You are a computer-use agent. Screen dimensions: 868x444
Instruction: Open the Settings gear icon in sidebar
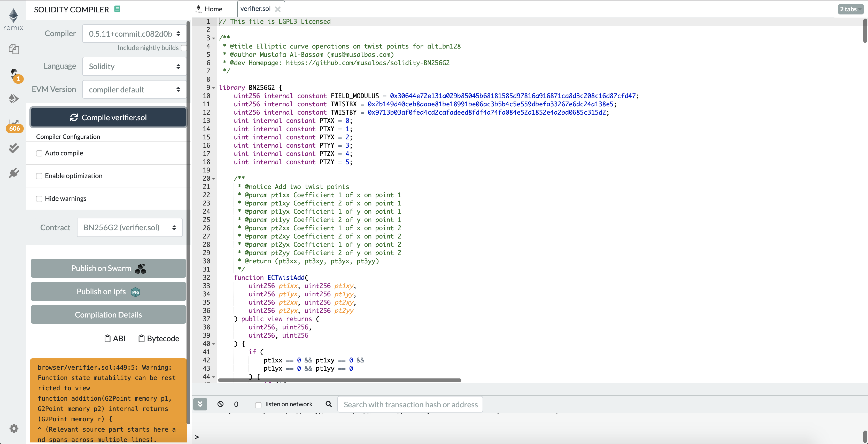click(x=14, y=428)
